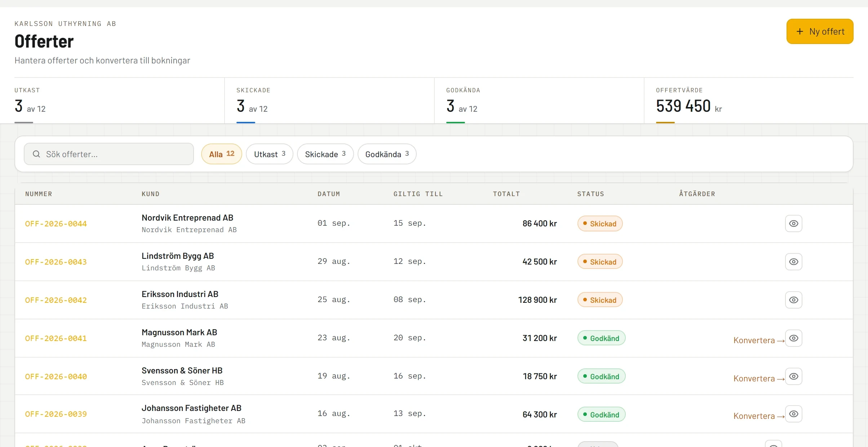
Task: Open offer number OFF-2026-0044
Action: 56,223
